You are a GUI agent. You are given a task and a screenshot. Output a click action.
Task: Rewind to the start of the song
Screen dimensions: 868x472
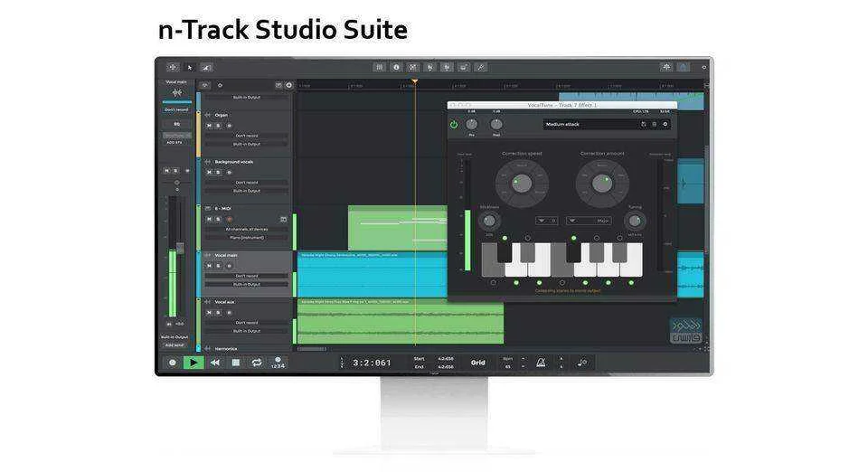(x=215, y=363)
